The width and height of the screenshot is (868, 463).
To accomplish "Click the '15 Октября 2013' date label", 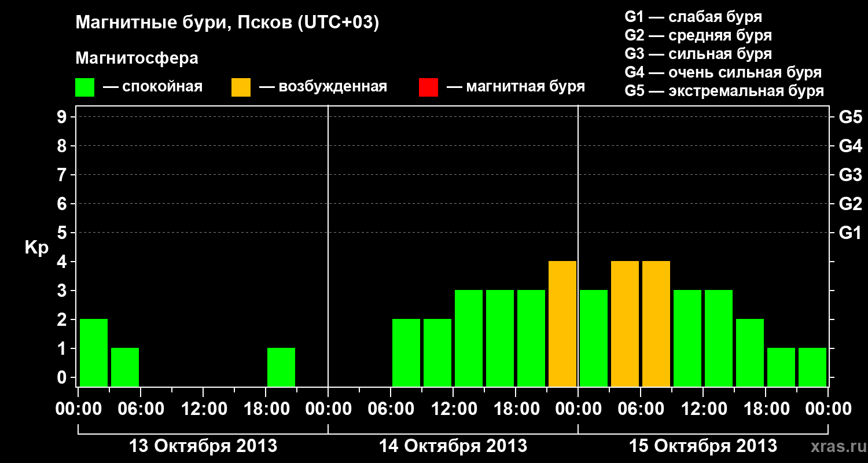I will 703,446.
